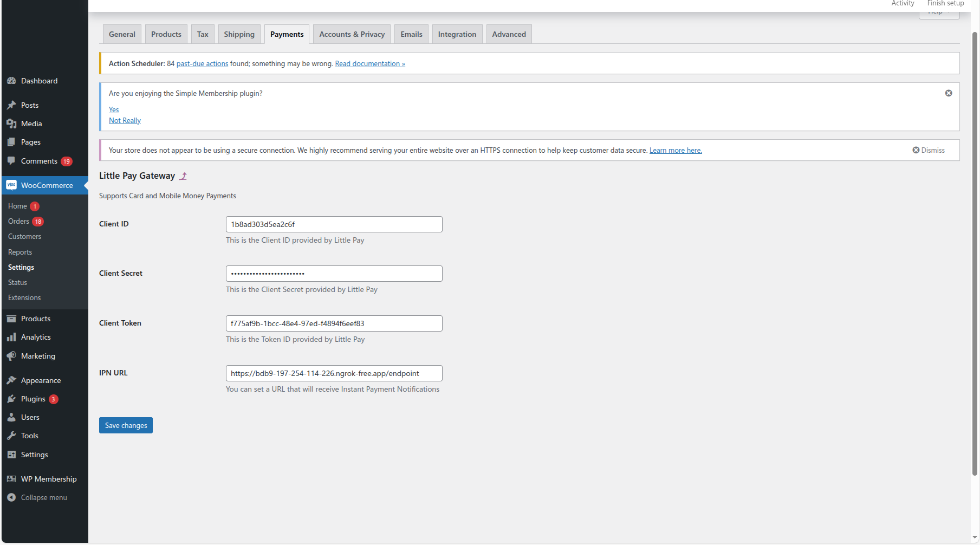Select the WooCommerce sidebar icon
Screen dimensions: 980x545
(11, 185)
